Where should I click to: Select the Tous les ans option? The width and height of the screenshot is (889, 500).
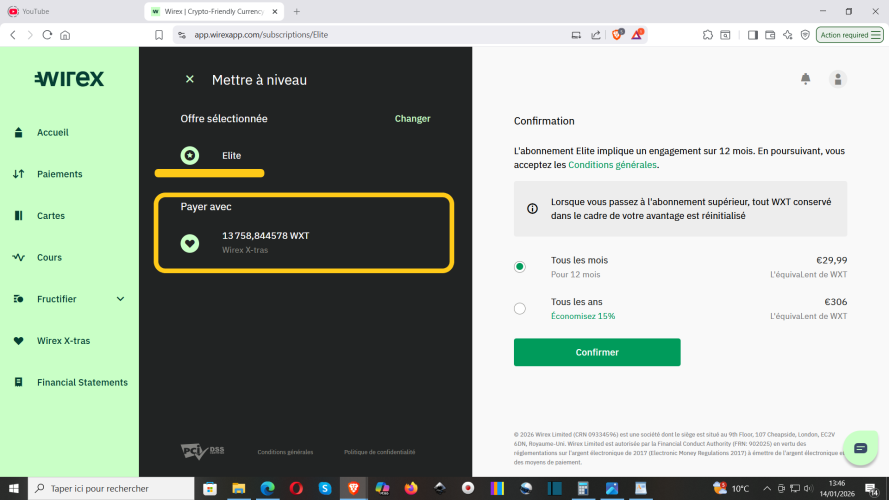click(x=519, y=308)
